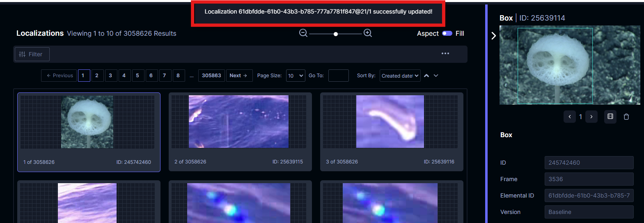The height and width of the screenshot is (223, 644).
Task: Click the Previous page button
Action: tap(59, 76)
